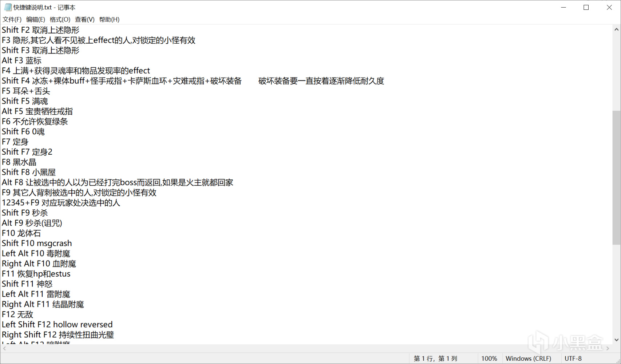This screenshot has height=364, width=621.
Task: Open the 格式(O) menu
Action: [60, 20]
